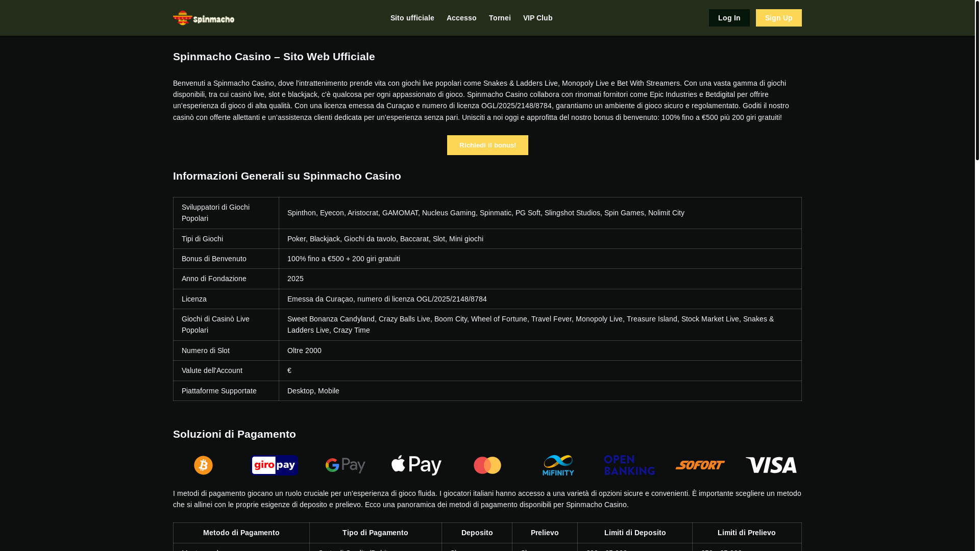This screenshot has width=980, height=551.
Task: Click the Visa logo
Action: (771, 465)
